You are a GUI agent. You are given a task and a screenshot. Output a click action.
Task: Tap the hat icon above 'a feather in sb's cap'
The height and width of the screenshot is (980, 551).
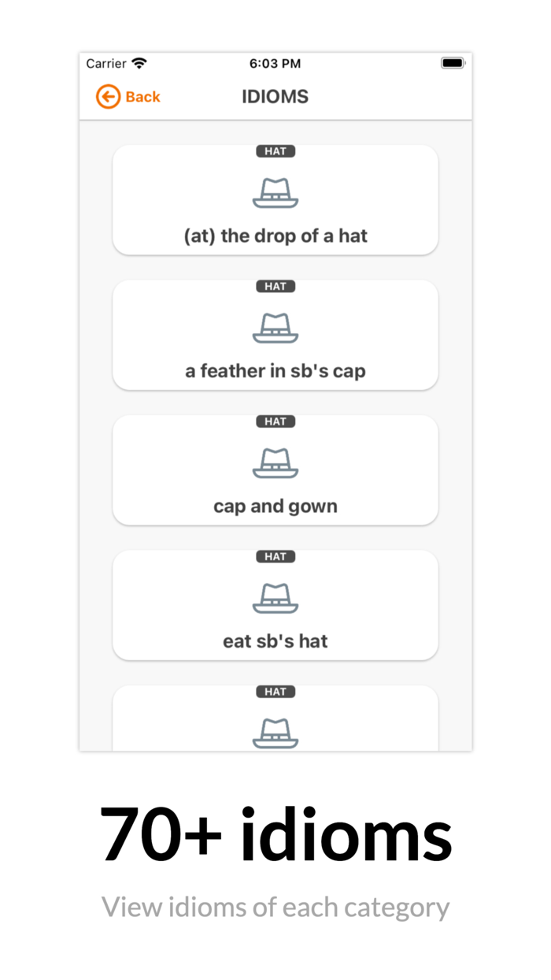click(x=275, y=326)
